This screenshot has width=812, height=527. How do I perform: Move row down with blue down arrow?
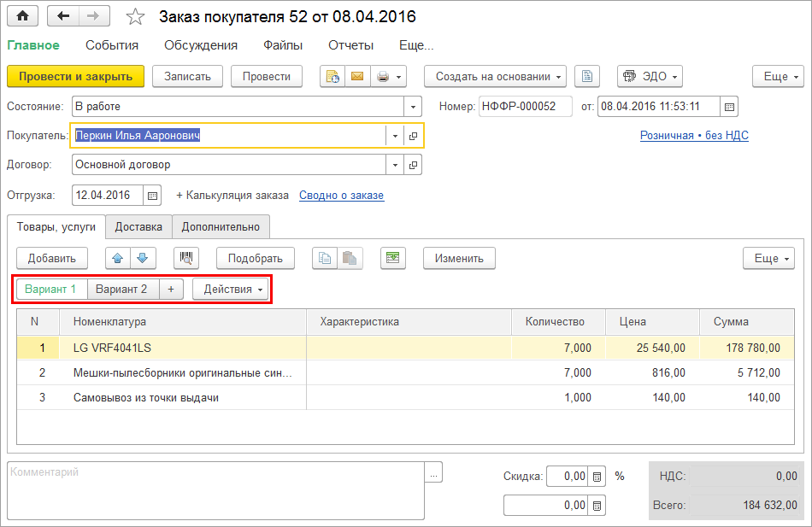(x=142, y=258)
